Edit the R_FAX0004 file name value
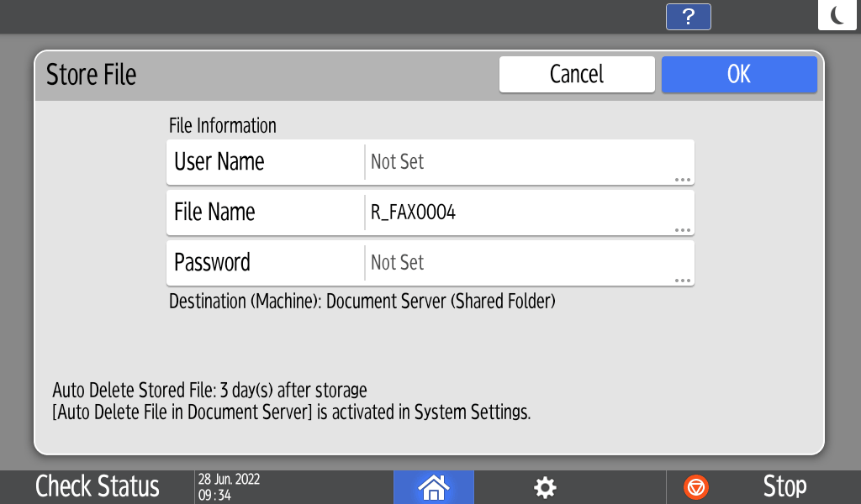The image size is (861, 504). click(521, 213)
